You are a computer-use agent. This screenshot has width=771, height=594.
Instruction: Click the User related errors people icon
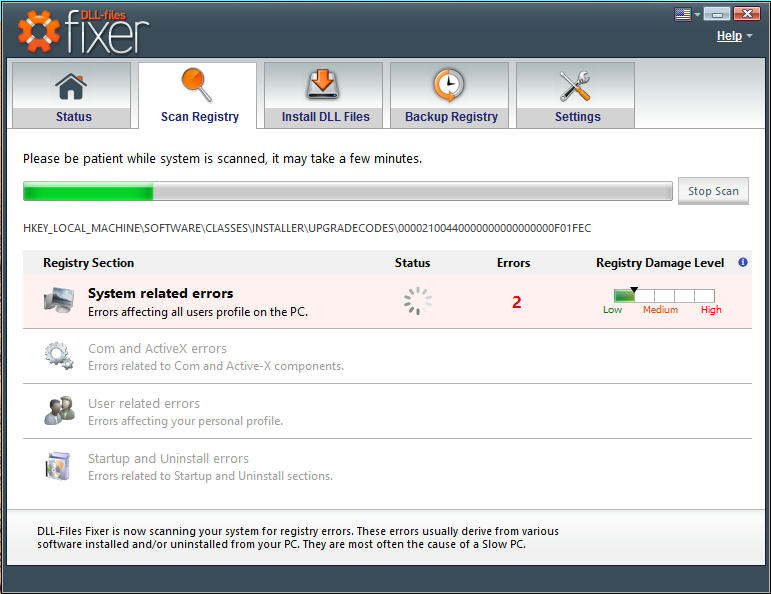click(x=57, y=411)
